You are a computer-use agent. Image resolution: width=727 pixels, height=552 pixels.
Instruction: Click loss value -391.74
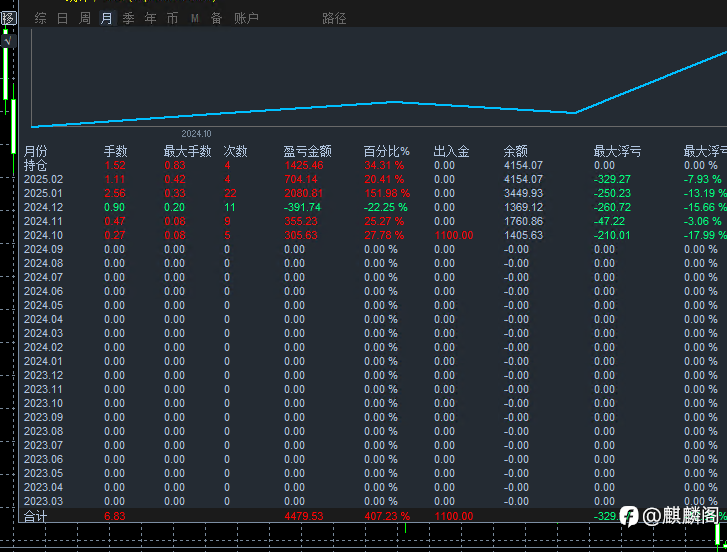(x=302, y=207)
